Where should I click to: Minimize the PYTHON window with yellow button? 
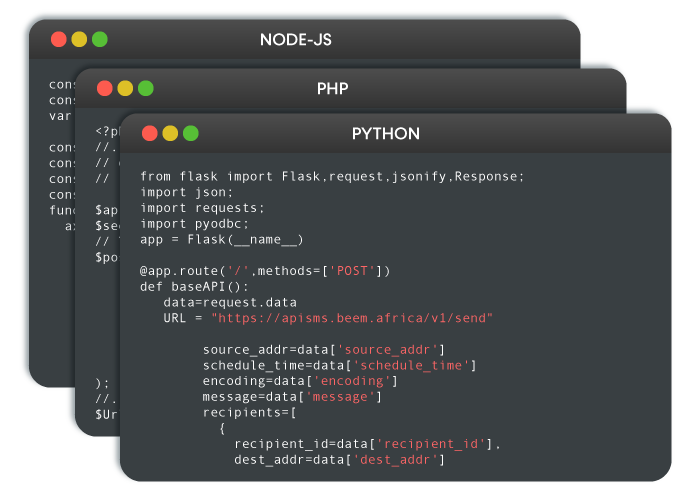pos(170,133)
